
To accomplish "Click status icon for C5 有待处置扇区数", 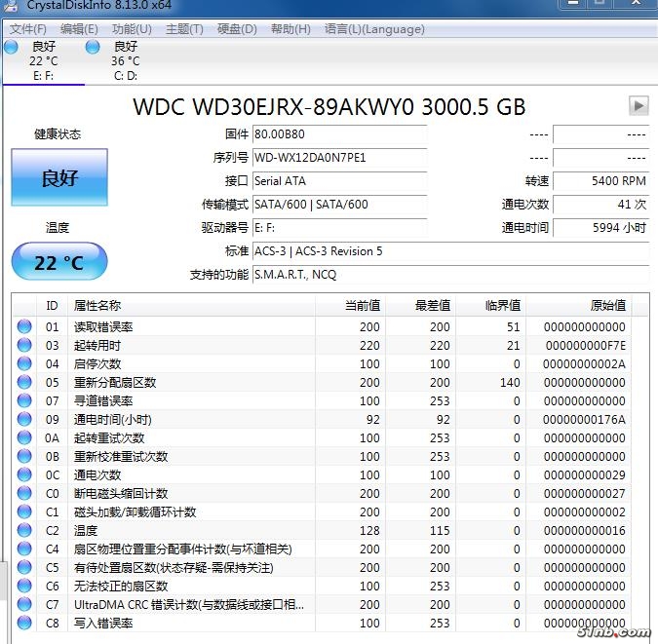I will pyautogui.click(x=24, y=567).
